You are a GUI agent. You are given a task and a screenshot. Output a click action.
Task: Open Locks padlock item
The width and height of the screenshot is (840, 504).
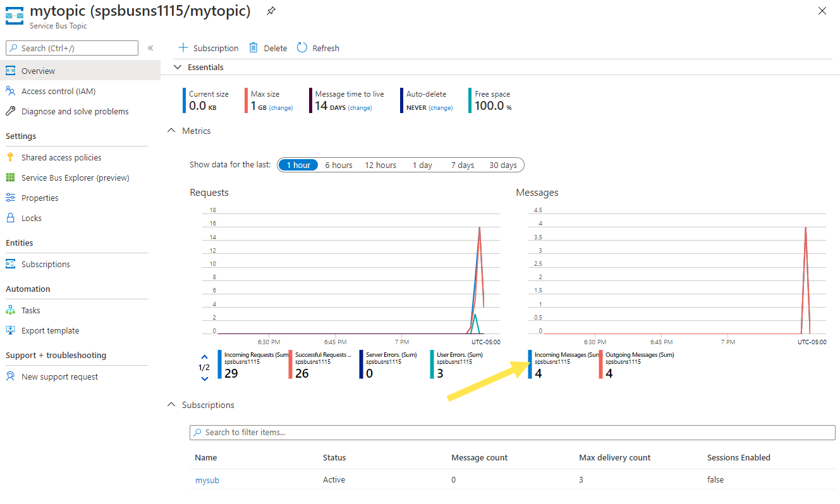pyautogui.click(x=31, y=218)
